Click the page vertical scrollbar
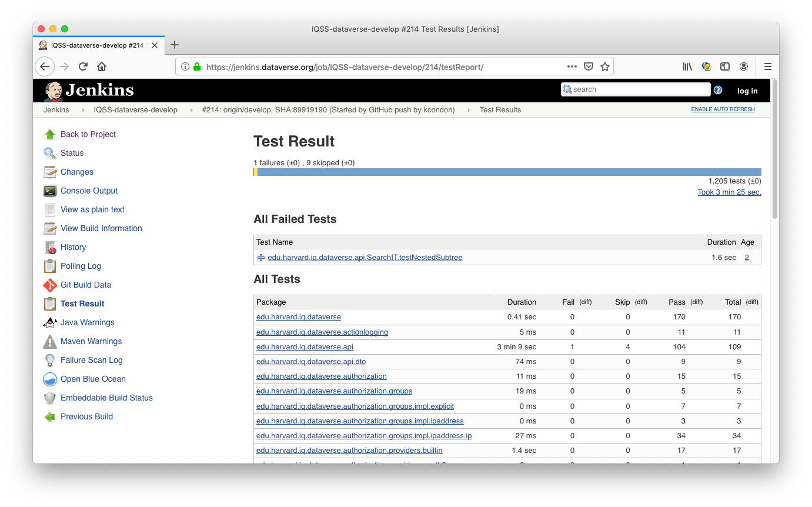This screenshot has width=812, height=507. pyautogui.click(x=774, y=150)
